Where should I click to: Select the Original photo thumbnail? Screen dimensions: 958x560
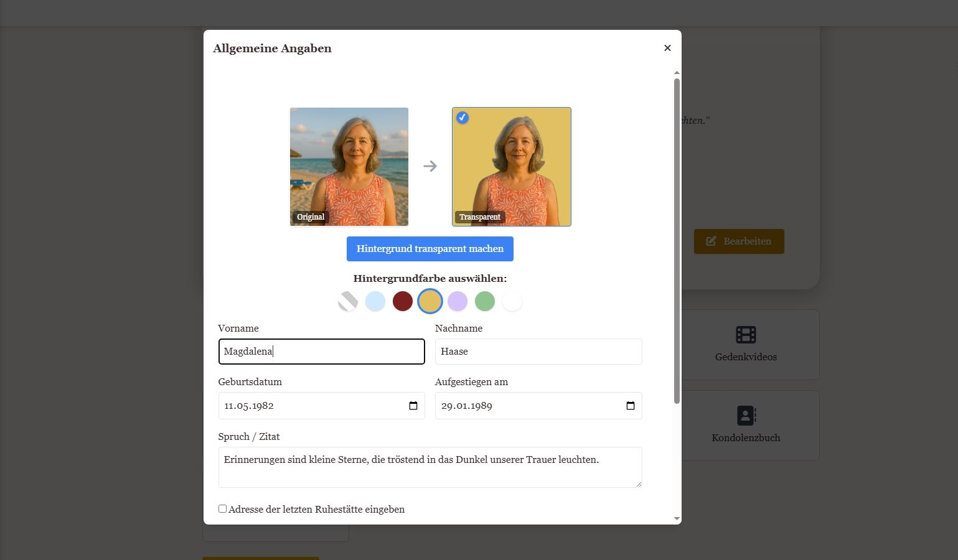[349, 166]
